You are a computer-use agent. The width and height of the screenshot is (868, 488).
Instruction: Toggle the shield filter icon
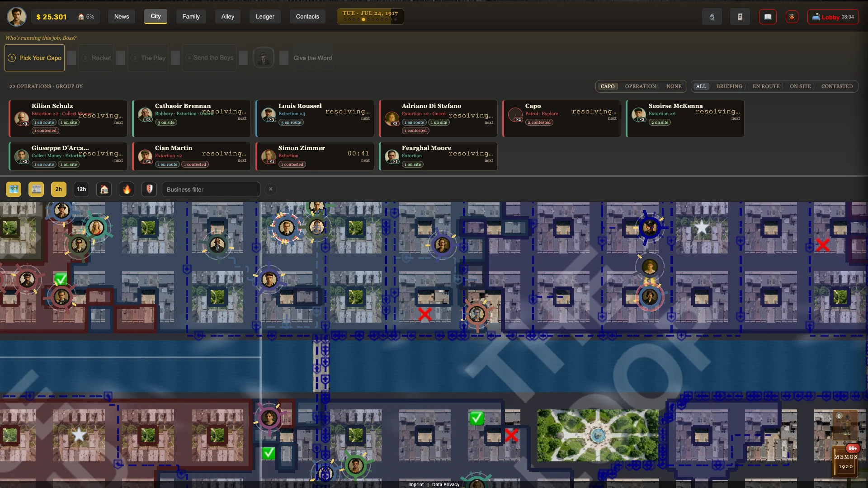tap(149, 189)
